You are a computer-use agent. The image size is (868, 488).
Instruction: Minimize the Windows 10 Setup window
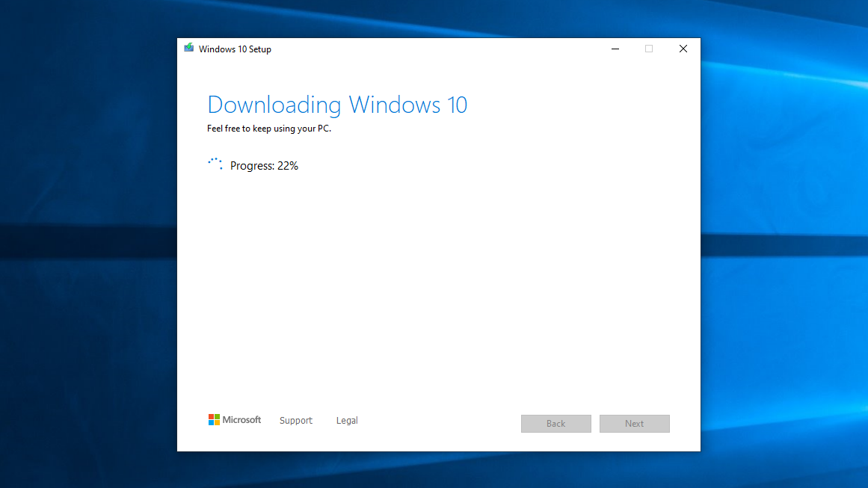pyautogui.click(x=615, y=48)
